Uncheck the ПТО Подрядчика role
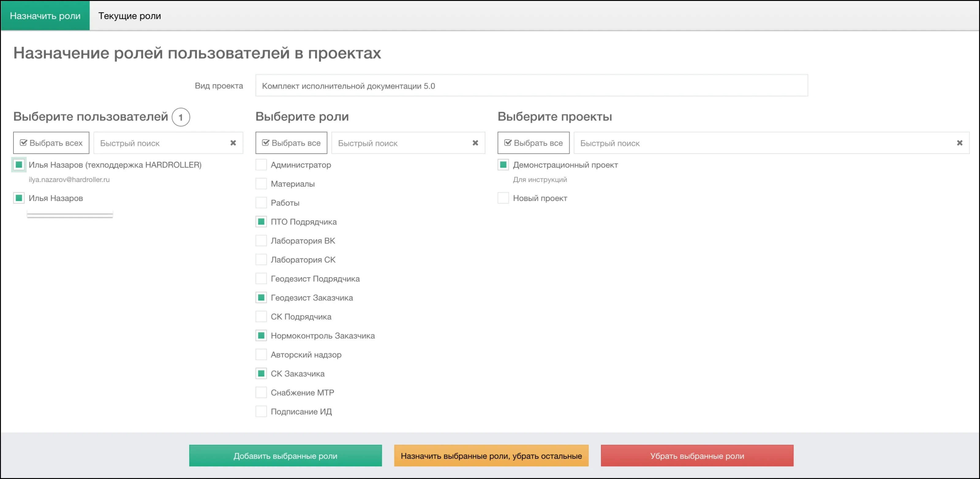 261,222
